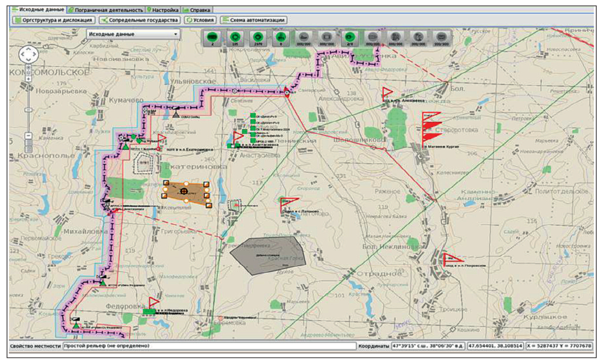Select red flag at Латоново
This screenshot has width=603, height=364.
(288, 204)
